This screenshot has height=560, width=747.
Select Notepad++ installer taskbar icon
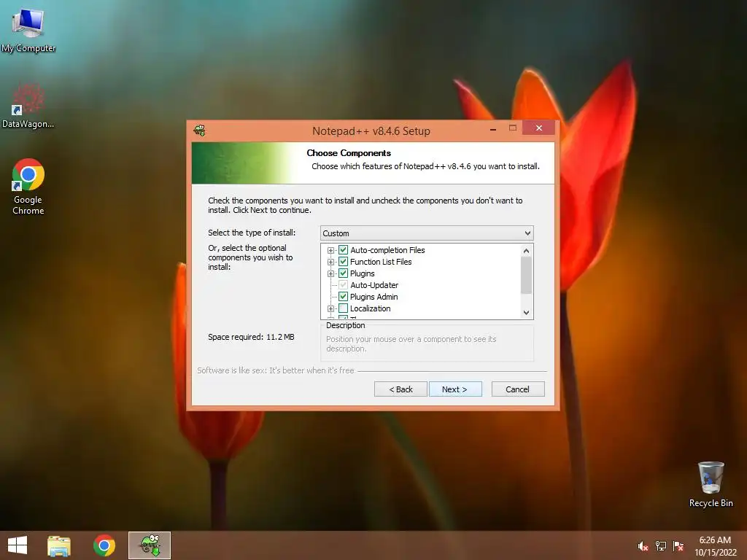coord(150,545)
